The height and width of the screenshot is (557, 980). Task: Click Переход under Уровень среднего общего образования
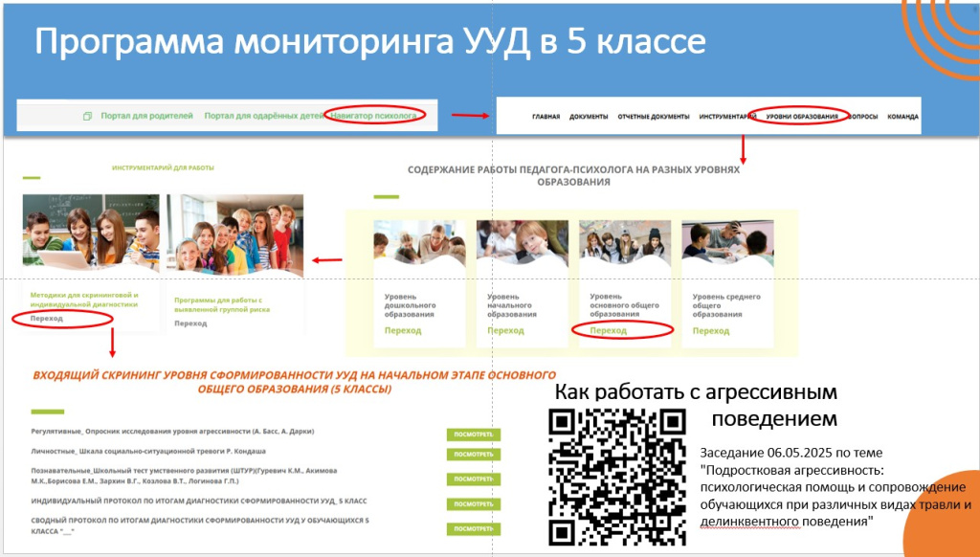(x=711, y=331)
